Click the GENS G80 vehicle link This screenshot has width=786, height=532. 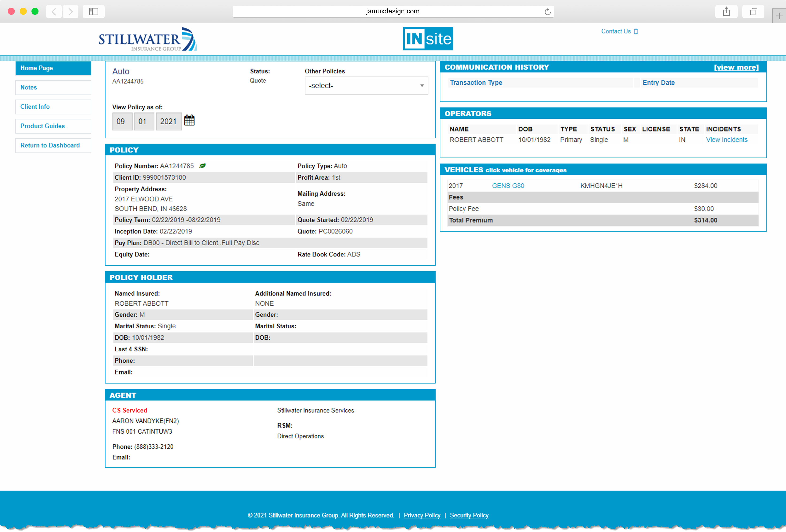(x=508, y=186)
